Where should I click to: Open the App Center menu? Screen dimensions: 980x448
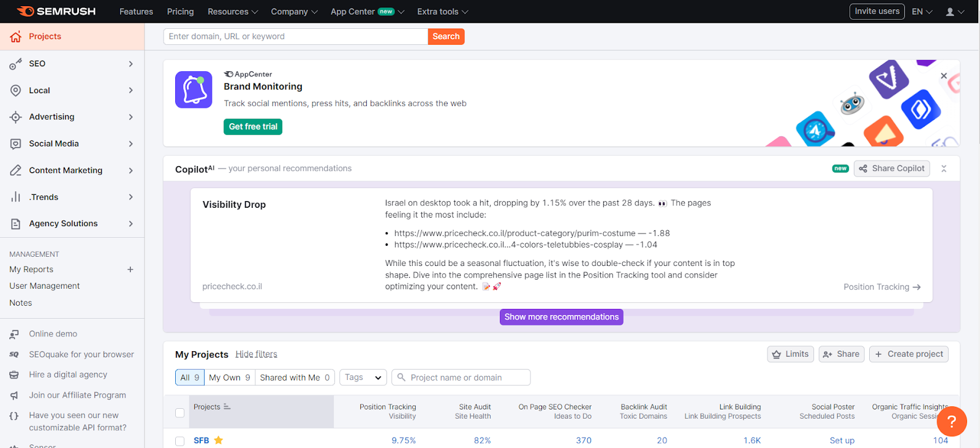pyautogui.click(x=367, y=12)
